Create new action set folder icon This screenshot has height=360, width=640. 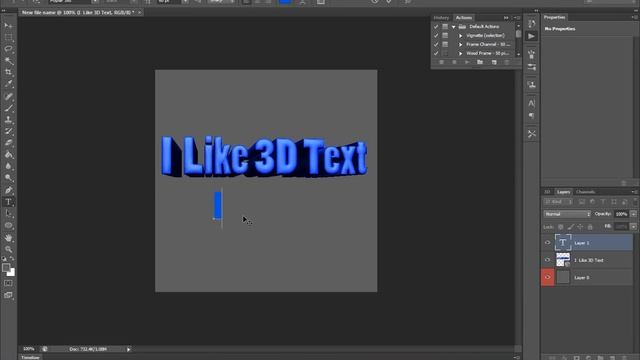pos(480,62)
